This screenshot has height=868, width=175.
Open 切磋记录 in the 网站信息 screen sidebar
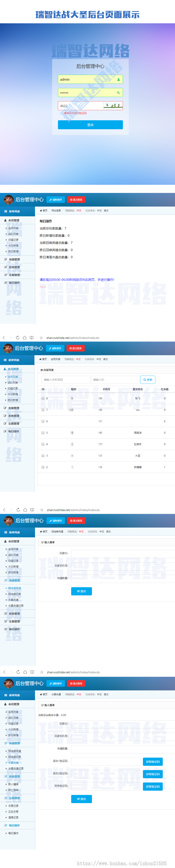click(13, 240)
